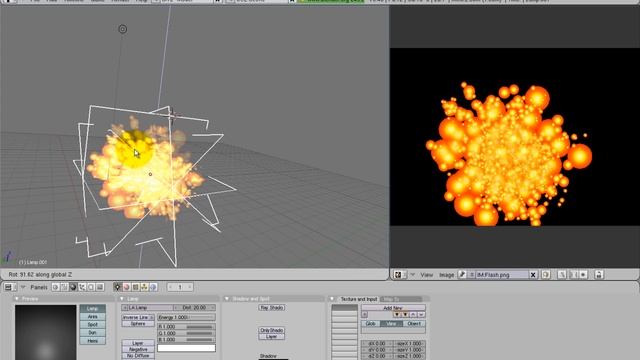The image size is (640, 360).
Task: Collapse the Texture and Input panel triangle
Action: [332, 299]
